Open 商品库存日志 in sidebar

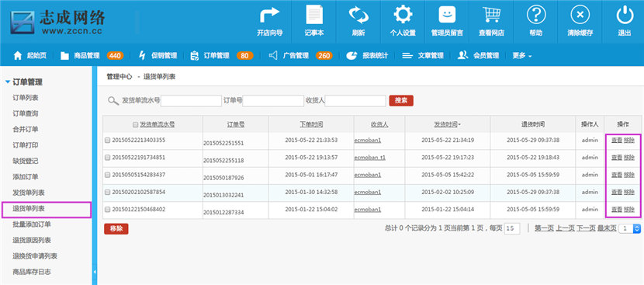[x=32, y=272]
